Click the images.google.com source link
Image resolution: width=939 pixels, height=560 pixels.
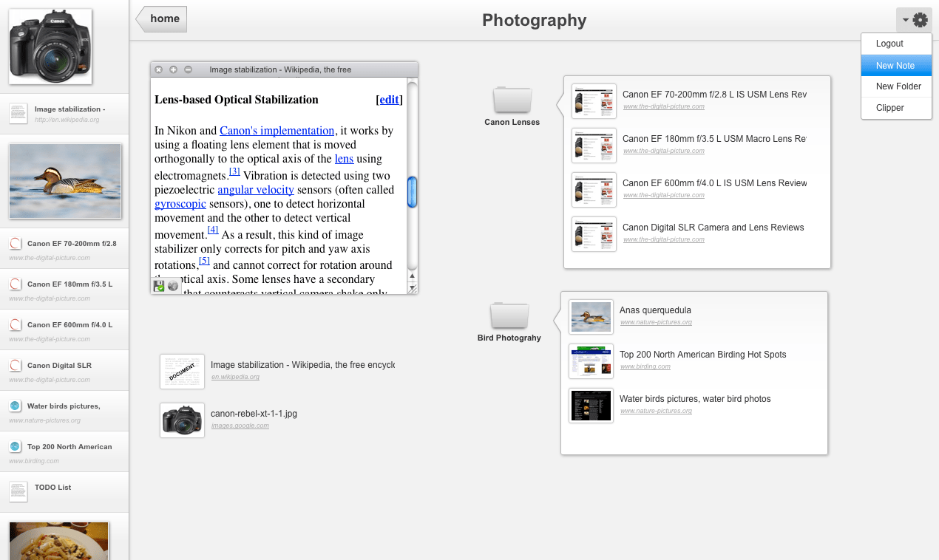(x=240, y=426)
